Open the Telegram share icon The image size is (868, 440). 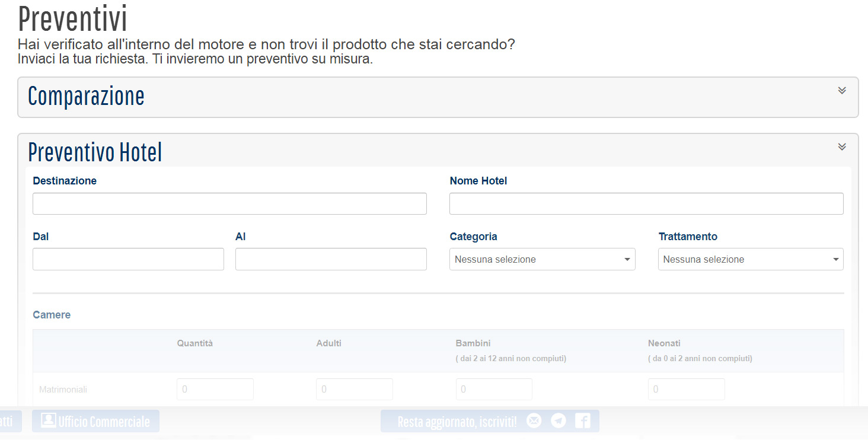(558, 420)
